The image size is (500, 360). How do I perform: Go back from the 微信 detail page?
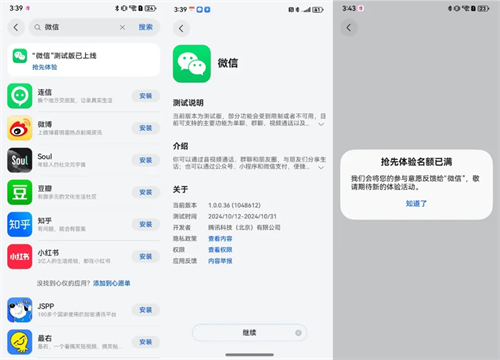click(181, 29)
